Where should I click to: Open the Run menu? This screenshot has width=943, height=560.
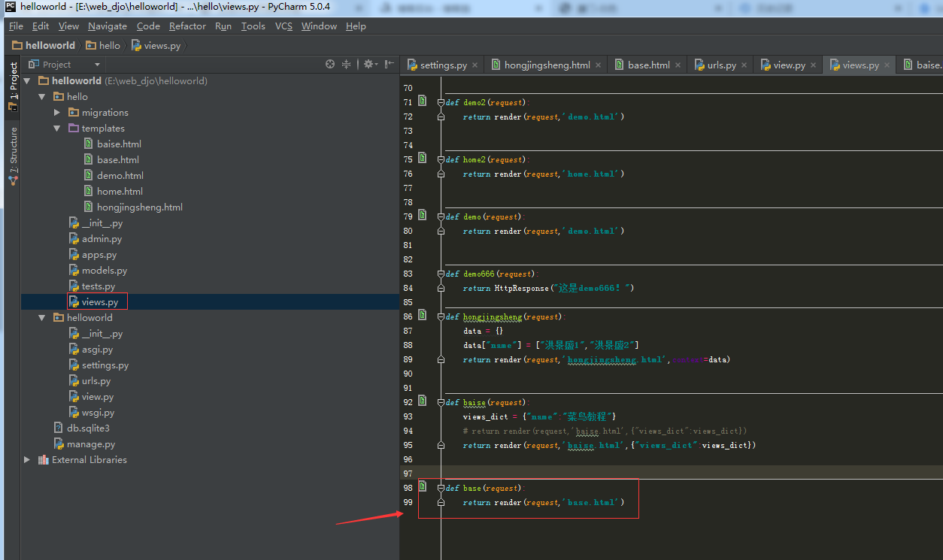pyautogui.click(x=223, y=26)
